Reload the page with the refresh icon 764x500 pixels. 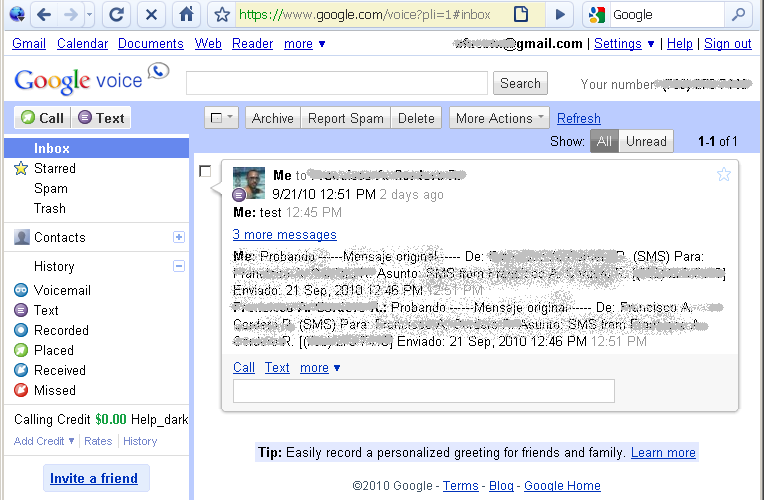pyautogui.click(x=116, y=15)
